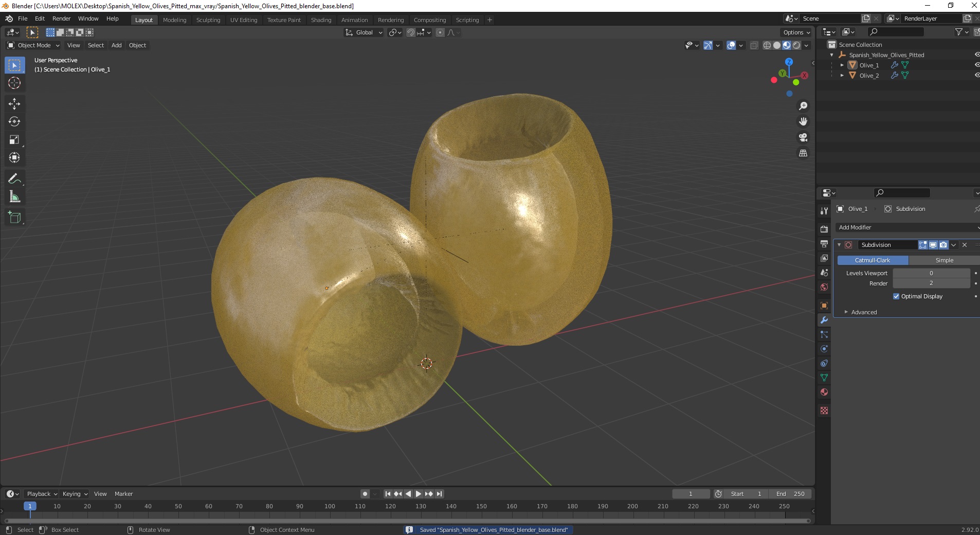Open the timeline Marker menu
The width and height of the screenshot is (980, 535).
point(123,494)
